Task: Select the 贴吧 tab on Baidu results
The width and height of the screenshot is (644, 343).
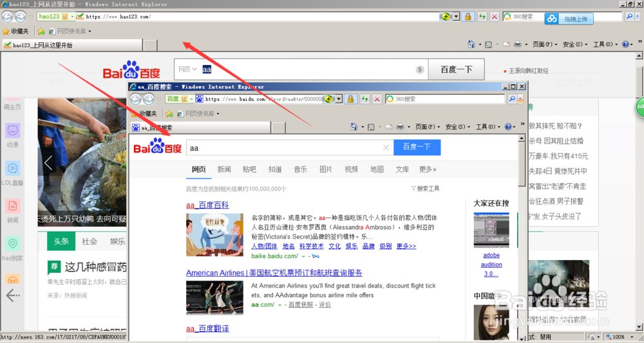Action: coord(249,169)
